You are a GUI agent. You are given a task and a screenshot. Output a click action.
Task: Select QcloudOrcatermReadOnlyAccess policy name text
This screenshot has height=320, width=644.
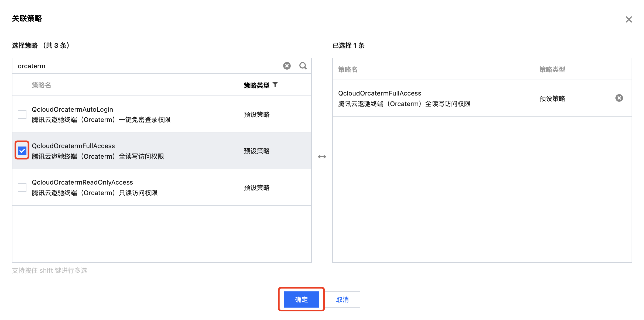coord(82,182)
